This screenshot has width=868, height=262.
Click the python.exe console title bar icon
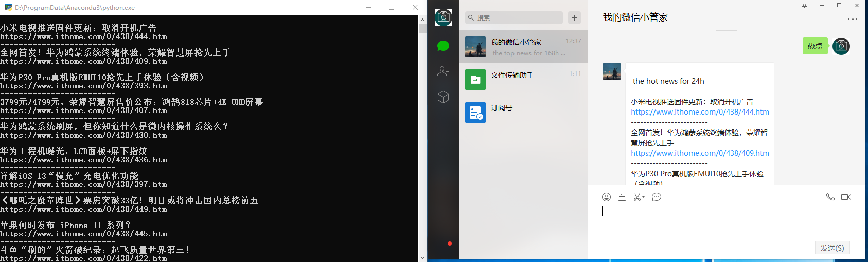pos(8,7)
